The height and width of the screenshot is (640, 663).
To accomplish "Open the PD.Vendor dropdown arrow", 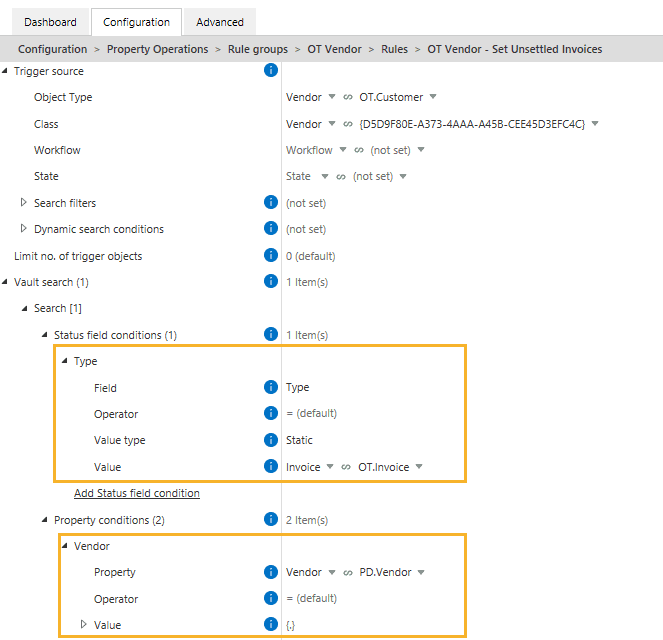I will [x=421, y=572].
